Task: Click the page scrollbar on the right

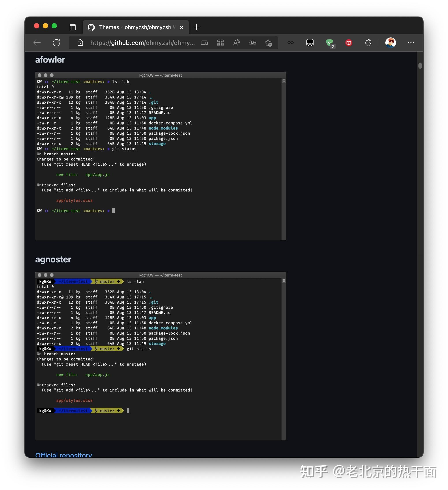Action: 420,66
